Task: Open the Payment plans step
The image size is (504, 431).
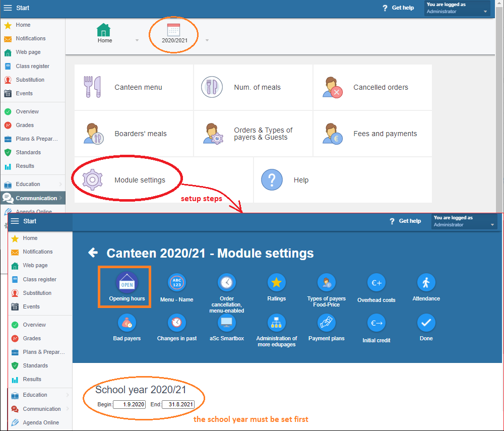Action: (326, 328)
